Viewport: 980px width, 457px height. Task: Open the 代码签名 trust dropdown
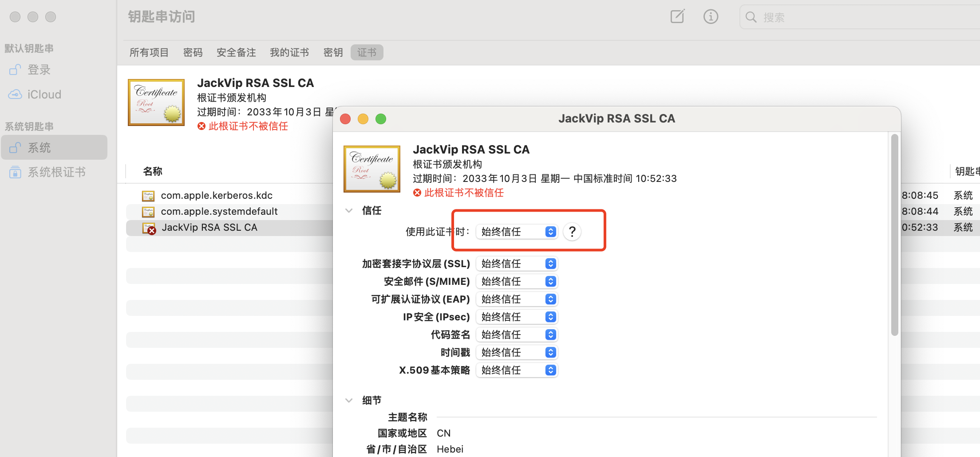pyautogui.click(x=517, y=334)
